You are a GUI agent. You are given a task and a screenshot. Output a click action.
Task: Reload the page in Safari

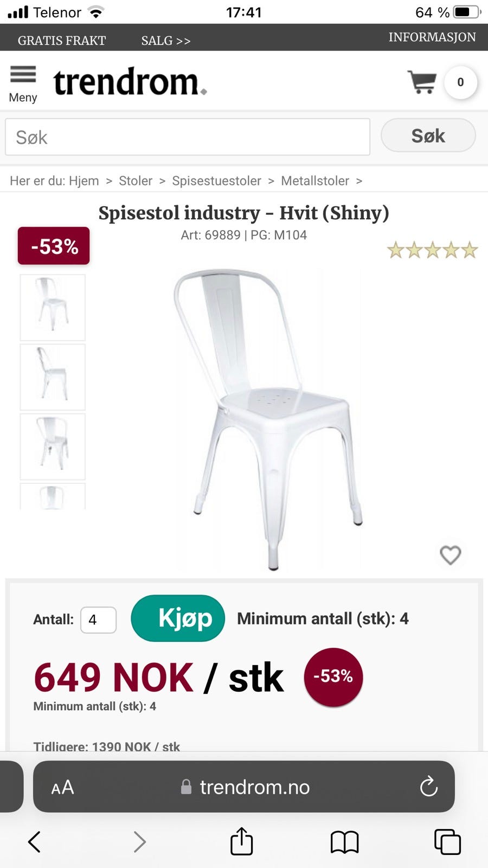click(428, 787)
